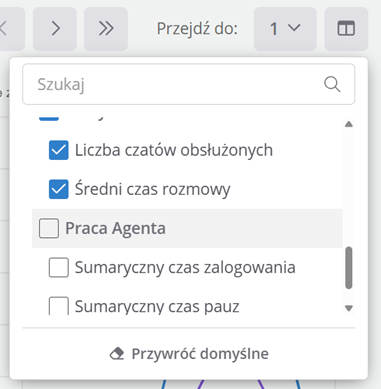381x389 pixels.
Task: Go to the next page arrow
Action: tap(55, 29)
